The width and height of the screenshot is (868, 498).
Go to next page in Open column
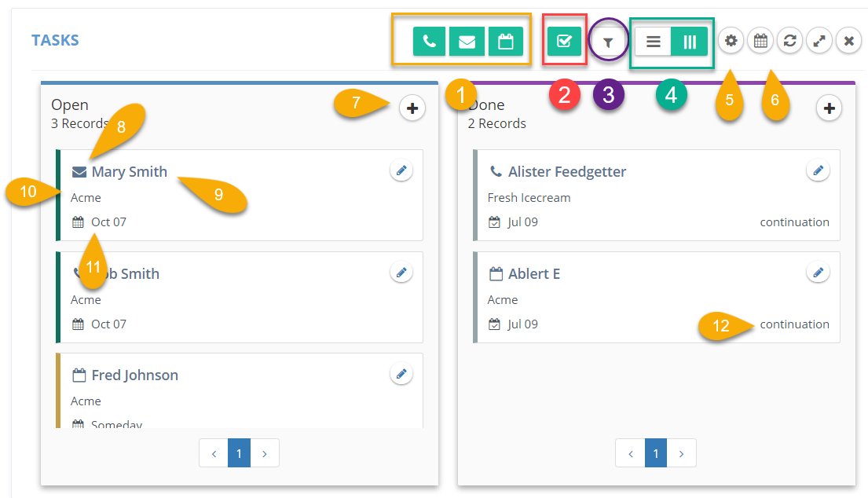pos(265,454)
